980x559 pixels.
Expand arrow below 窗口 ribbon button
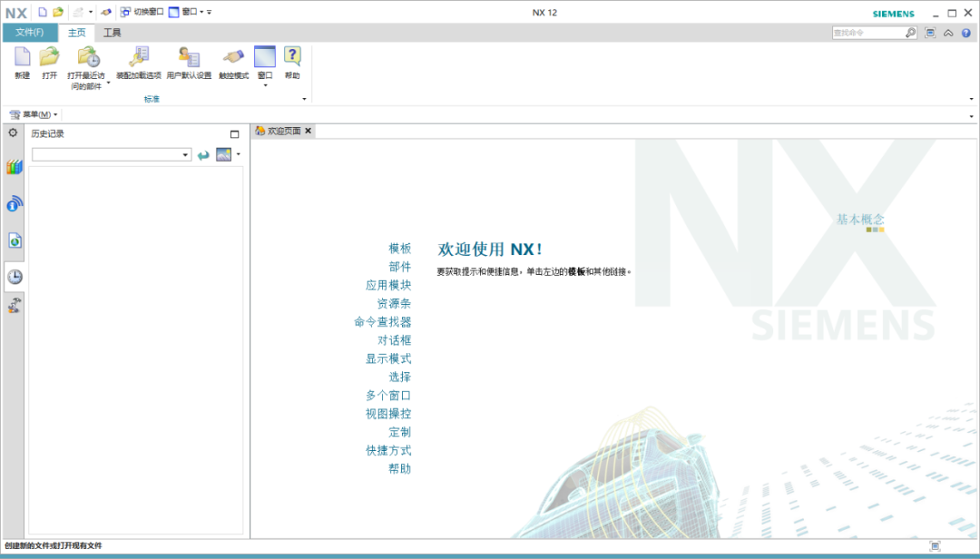click(x=265, y=85)
